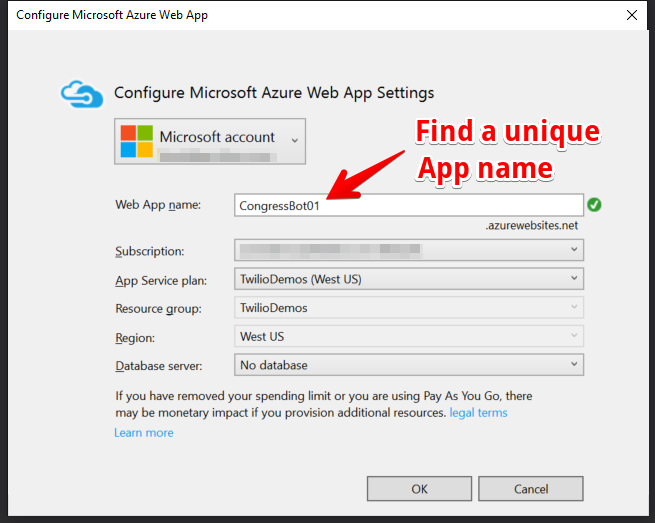Open the Microsoft account selector dropdown
This screenshot has width=655, height=523.
tap(210, 141)
